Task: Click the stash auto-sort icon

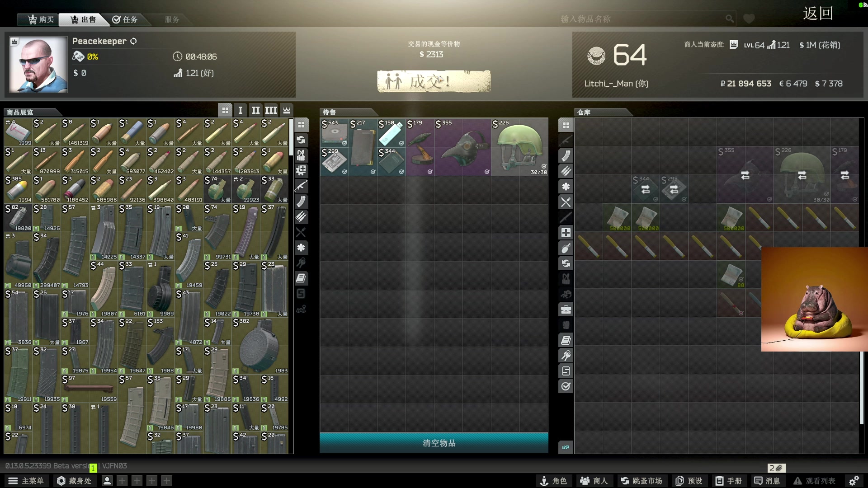Action: tap(566, 447)
